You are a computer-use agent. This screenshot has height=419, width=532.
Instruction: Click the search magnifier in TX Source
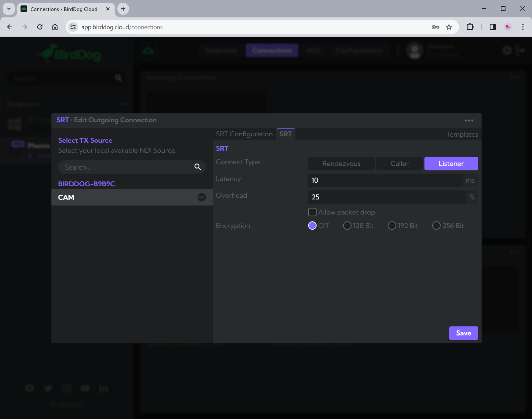point(198,167)
